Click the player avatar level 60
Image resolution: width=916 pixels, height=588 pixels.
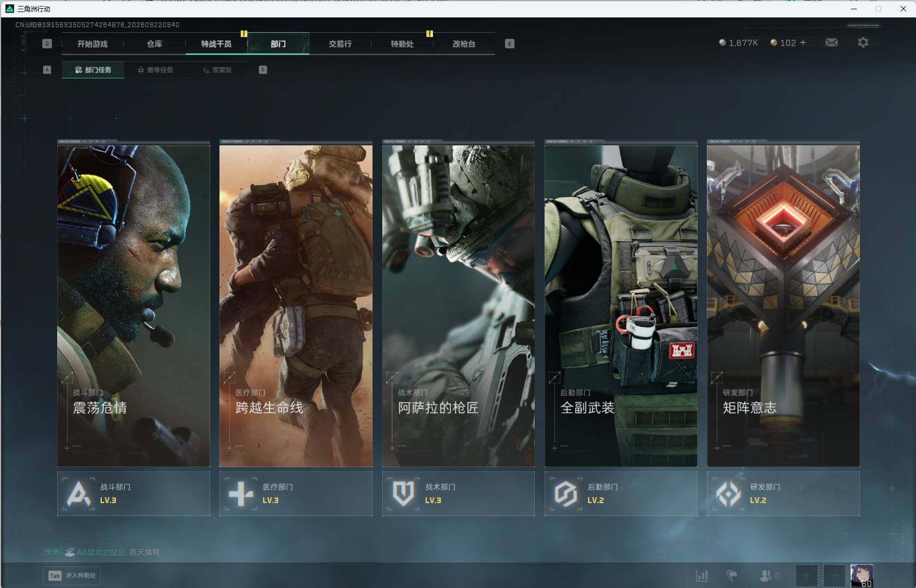coord(862,576)
